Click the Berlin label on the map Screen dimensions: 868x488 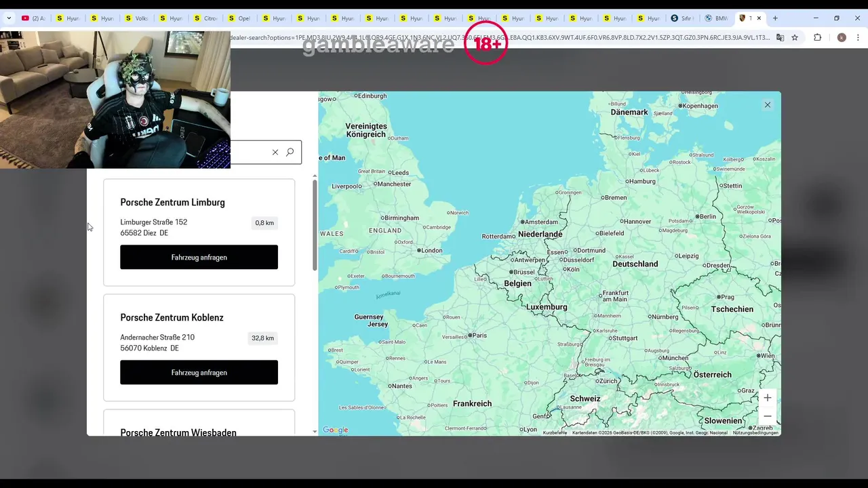pyautogui.click(x=708, y=216)
